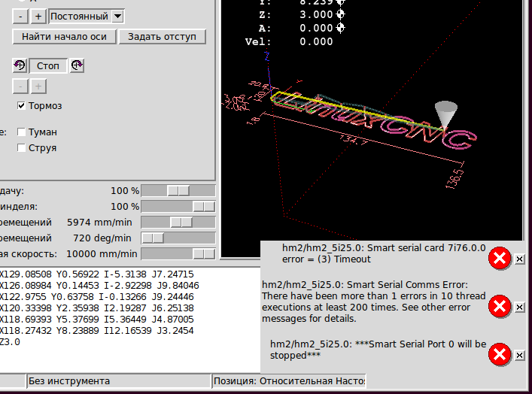Dismiss the Smart Serial Port 0 stopped notification

pyautogui.click(x=519, y=356)
